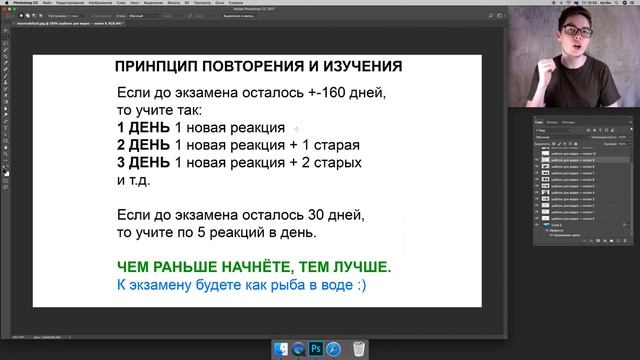Toggle visibility of layer копия 9
This screenshot has height=360, width=640.
tap(537, 160)
